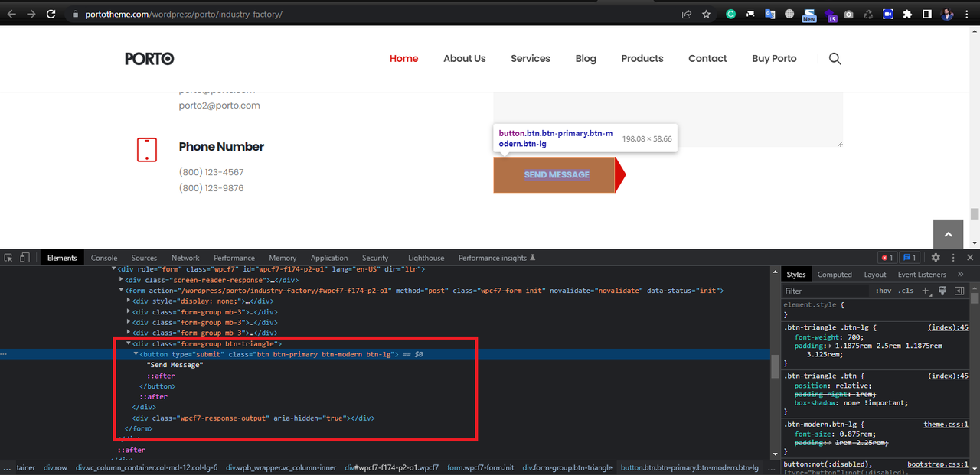Switch to the Console tab

[104, 258]
